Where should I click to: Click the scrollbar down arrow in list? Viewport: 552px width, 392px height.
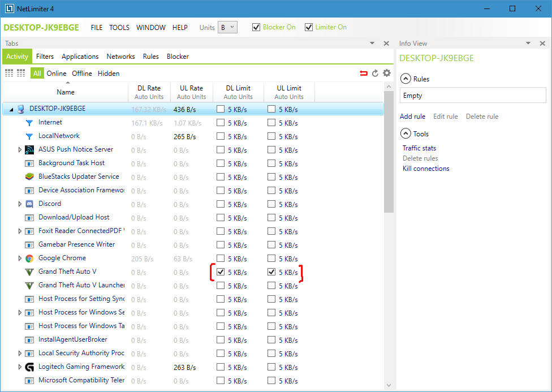[389, 385]
